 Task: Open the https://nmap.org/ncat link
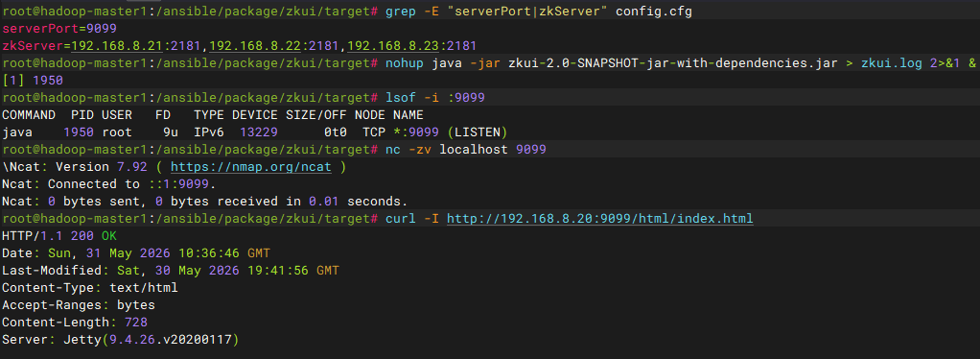tap(250, 167)
